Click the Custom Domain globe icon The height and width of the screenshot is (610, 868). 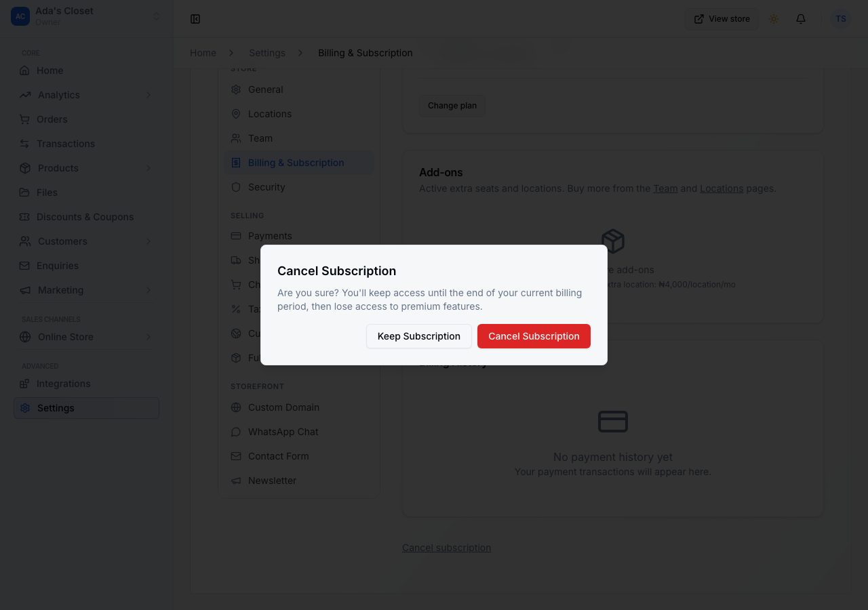click(x=236, y=407)
